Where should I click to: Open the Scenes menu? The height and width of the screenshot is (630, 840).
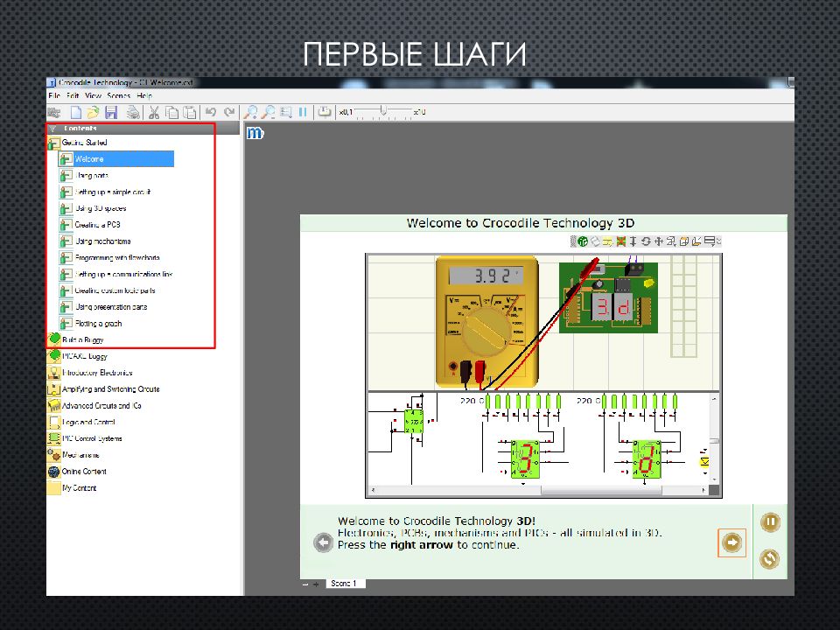[x=117, y=95]
